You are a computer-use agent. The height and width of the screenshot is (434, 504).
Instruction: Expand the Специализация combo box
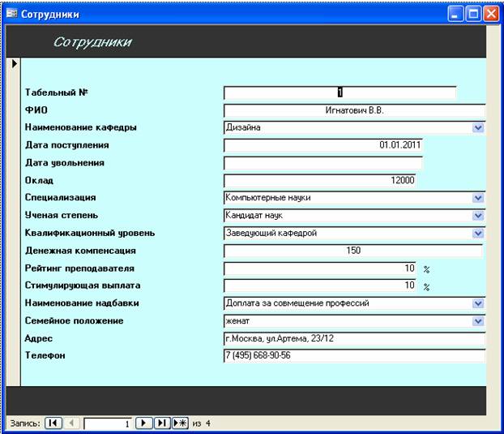478,198
